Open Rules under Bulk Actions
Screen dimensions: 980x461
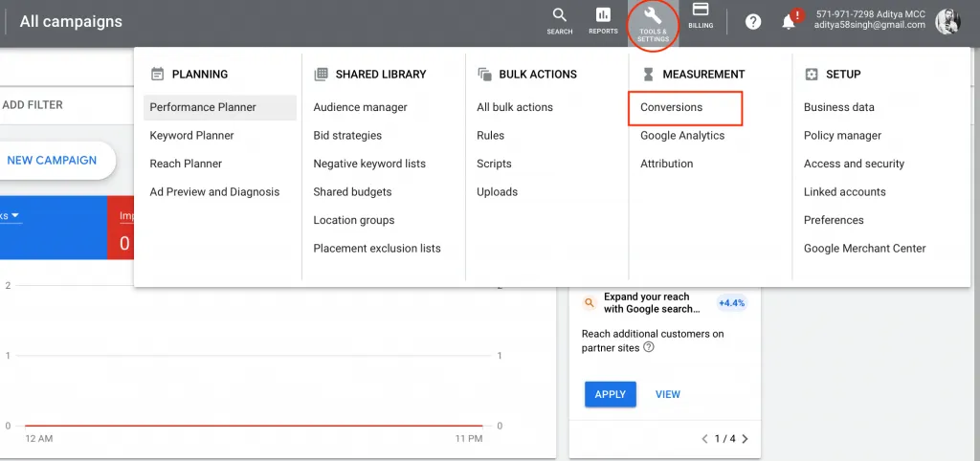[x=491, y=136]
